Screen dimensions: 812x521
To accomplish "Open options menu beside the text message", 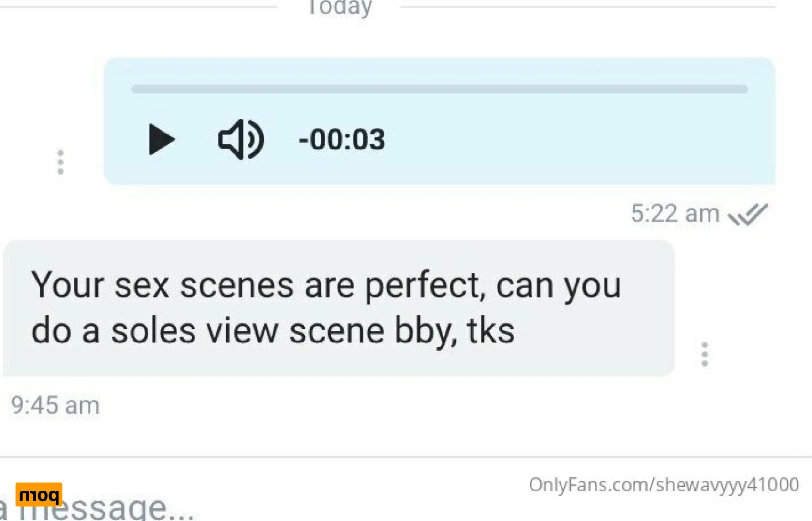I will [x=705, y=354].
